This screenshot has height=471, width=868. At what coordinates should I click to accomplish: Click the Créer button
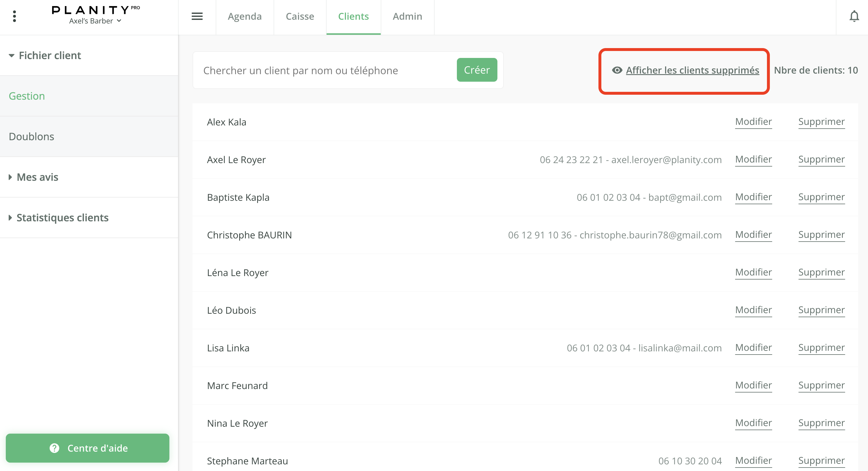pos(477,70)
